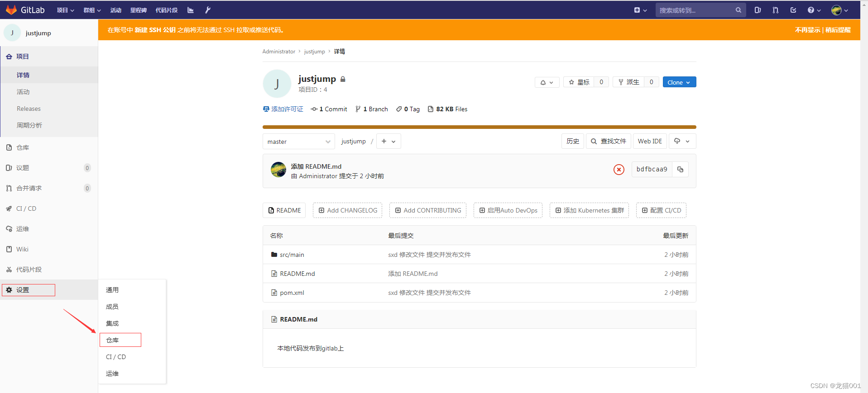Click the GitLab logo in top bar
Viewport: 868px width, 393px height.
tap(25, 10)
